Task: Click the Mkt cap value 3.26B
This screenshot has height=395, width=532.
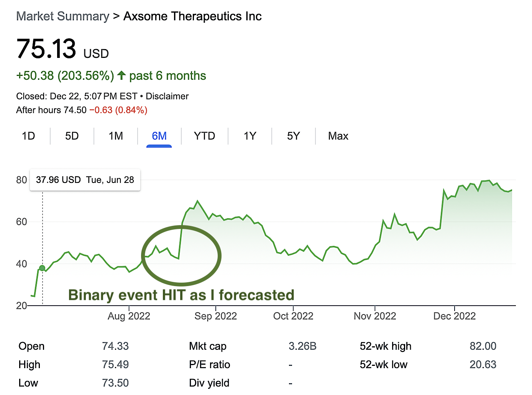Action: [x=302, y=346]
